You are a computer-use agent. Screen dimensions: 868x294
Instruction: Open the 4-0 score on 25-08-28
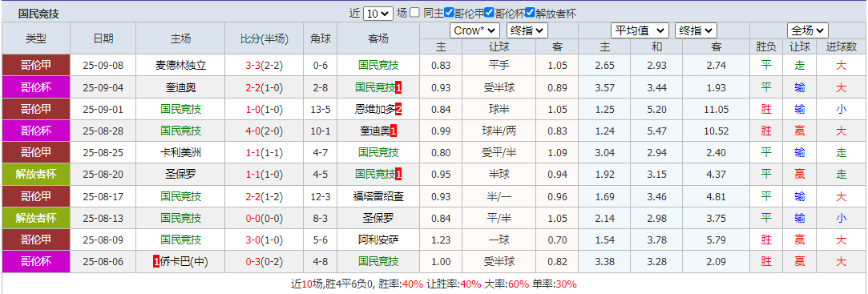(x=253, y=131)
